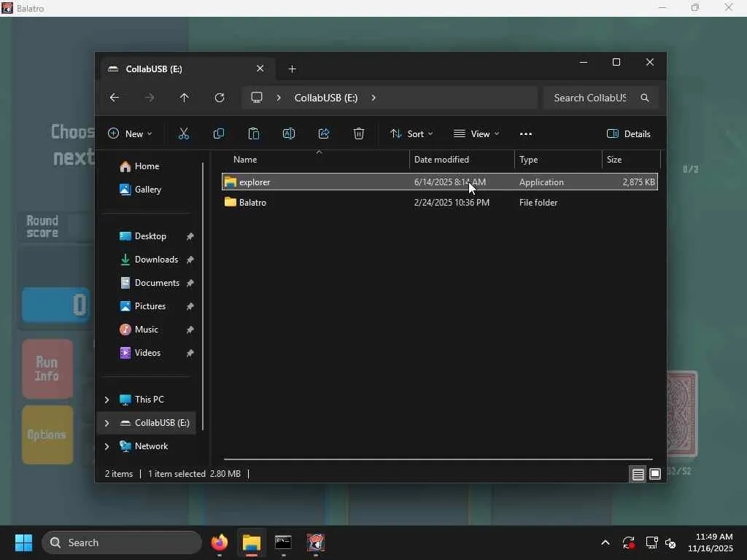The width and height of the screenshot is (747, 560).
Task: Click the 2,875 KB size cell
Action: pyautogui.click(x=638, y=182)
